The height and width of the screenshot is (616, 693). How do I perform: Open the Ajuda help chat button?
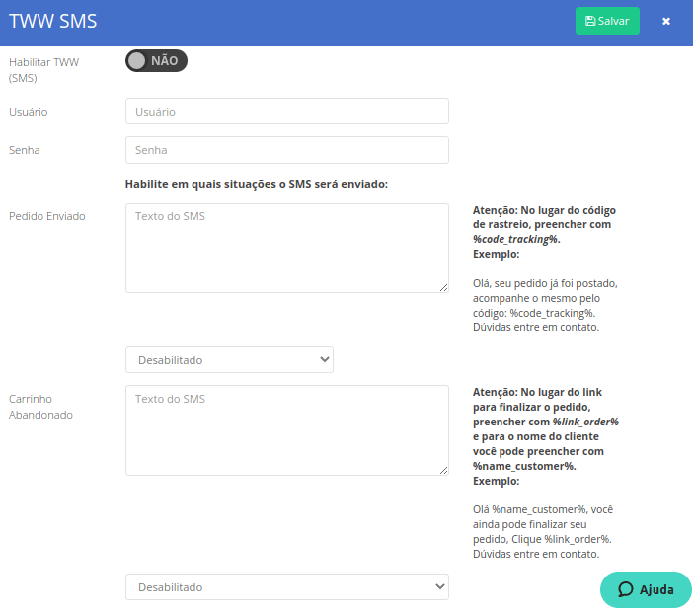[x=646, y=589]
